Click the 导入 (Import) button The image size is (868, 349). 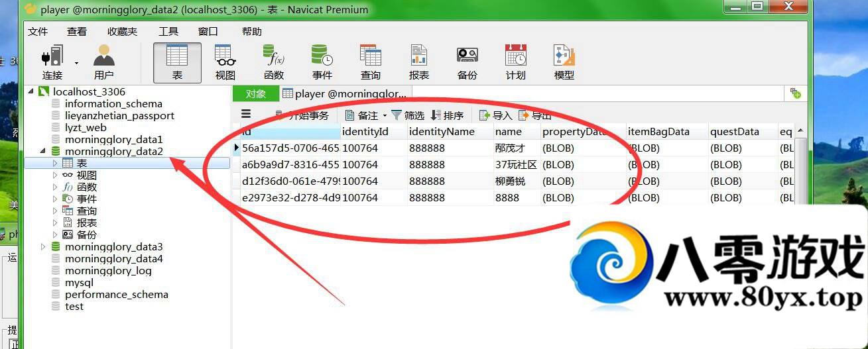[495, 115]
